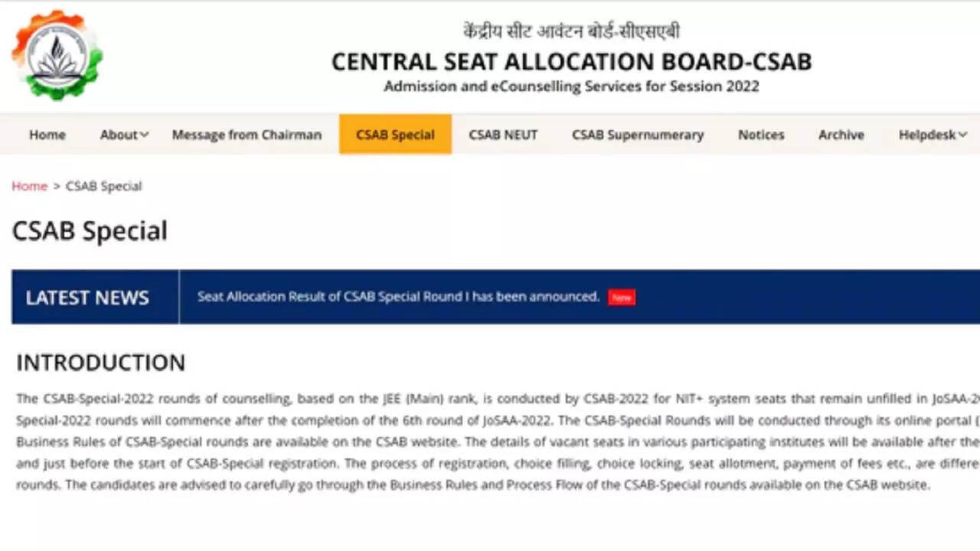
Task: Open Seat Allocation Result announcement link
Action: tap(398, 297)
